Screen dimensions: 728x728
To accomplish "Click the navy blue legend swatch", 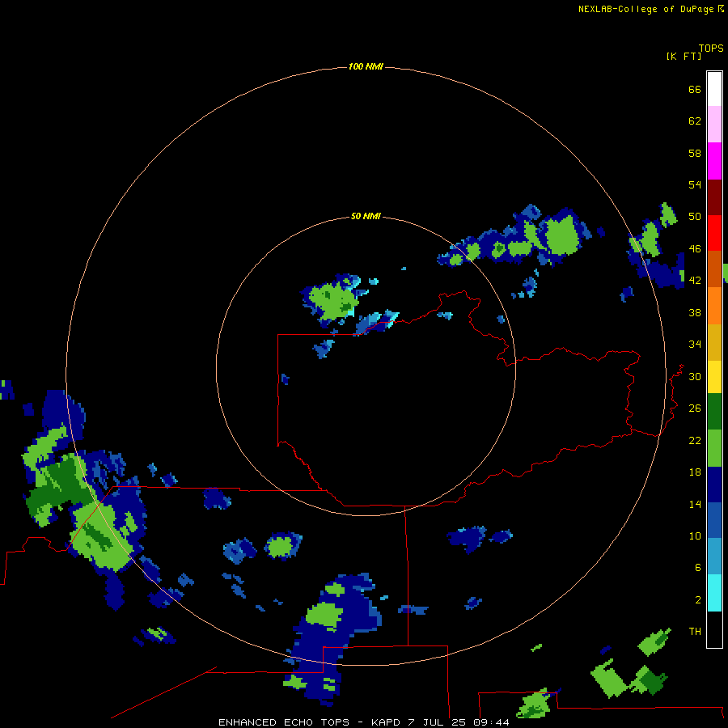I will (714, 485).
